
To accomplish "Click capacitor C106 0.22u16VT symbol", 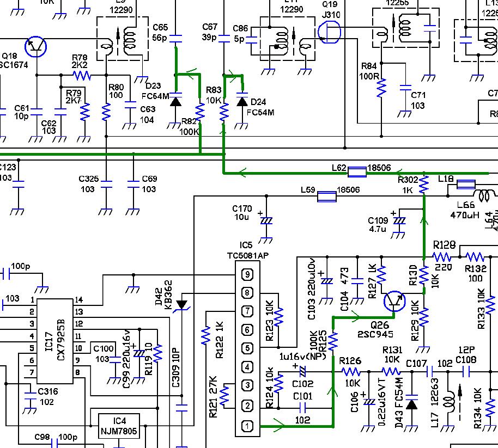I will pyautogui.click(x=369, y=401).
